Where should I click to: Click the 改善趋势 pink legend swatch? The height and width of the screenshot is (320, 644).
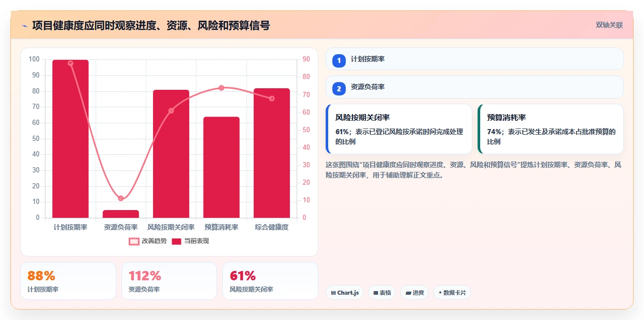pyautogui.click(x=134, y=241)
